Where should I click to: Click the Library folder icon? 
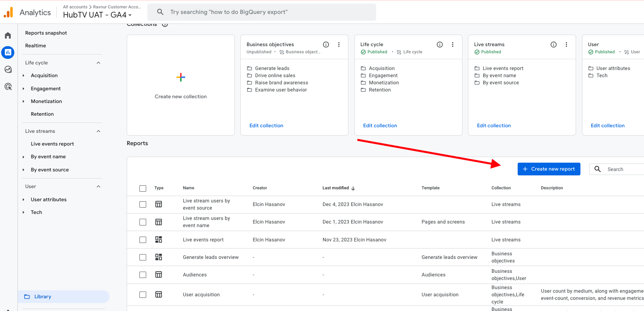point(27,297)
